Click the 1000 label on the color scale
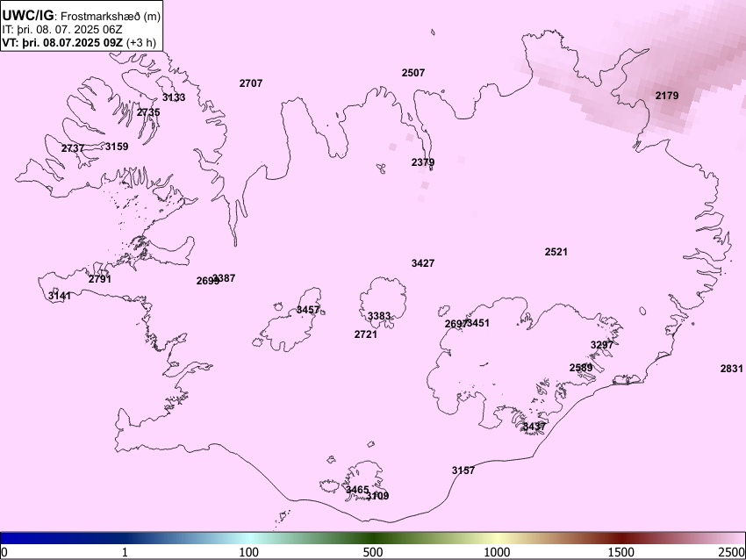The width and height of the screenshot is (746, 560). coord(497,552)
